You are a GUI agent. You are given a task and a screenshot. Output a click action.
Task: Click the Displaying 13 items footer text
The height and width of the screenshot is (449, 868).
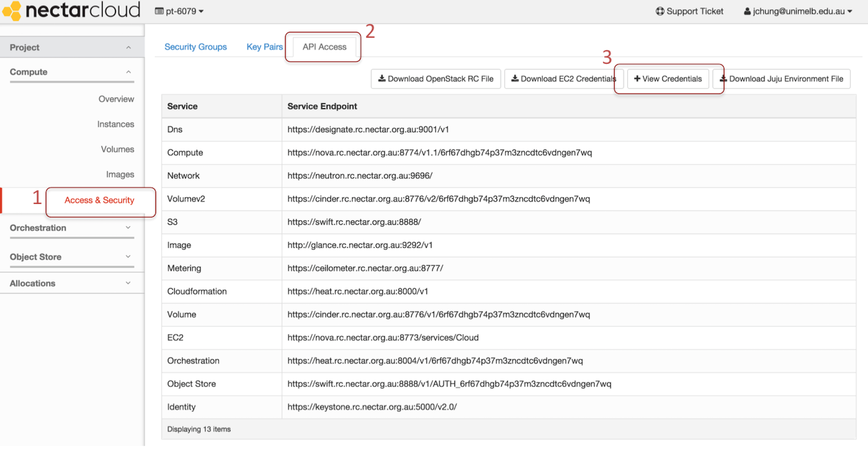[199, 429]
